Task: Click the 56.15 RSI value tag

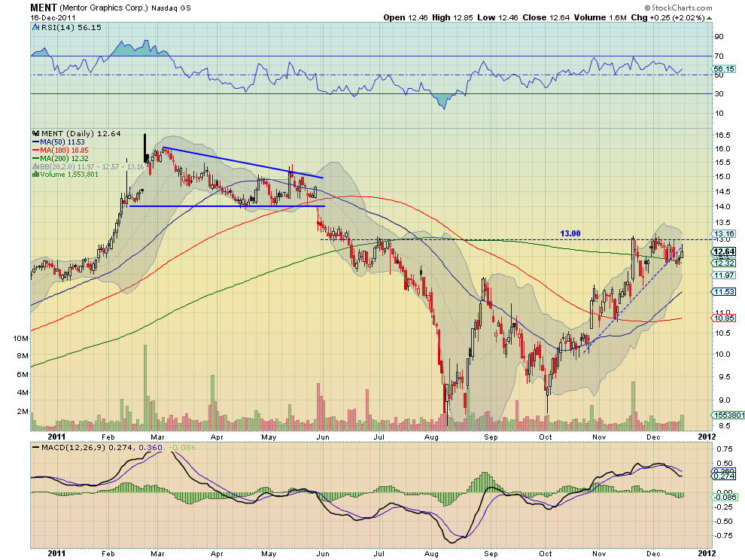Action: click(x=724, y=69)
